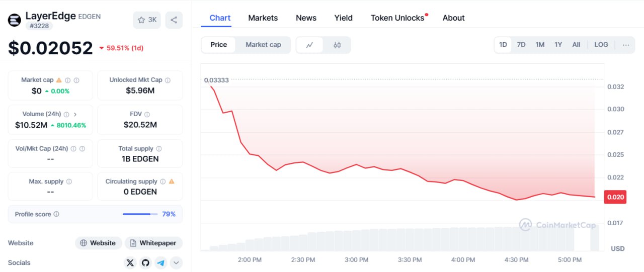
Task: Click the Total supply info icon
Action: coord(159,149)
